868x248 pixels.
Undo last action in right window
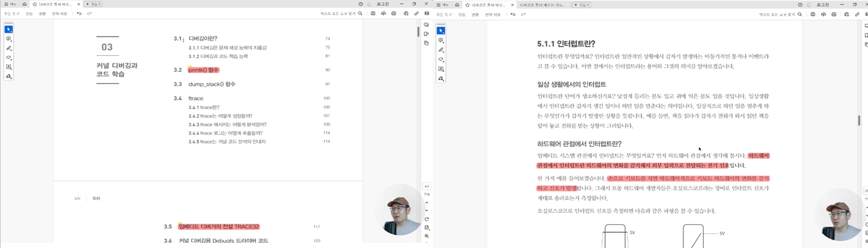pos(513,14)
